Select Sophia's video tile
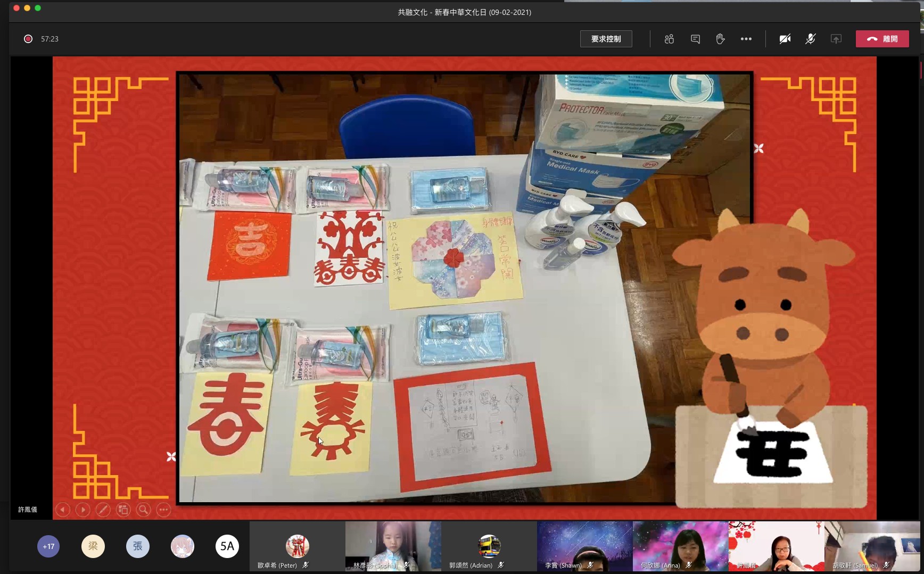 (x=393, y=546)
